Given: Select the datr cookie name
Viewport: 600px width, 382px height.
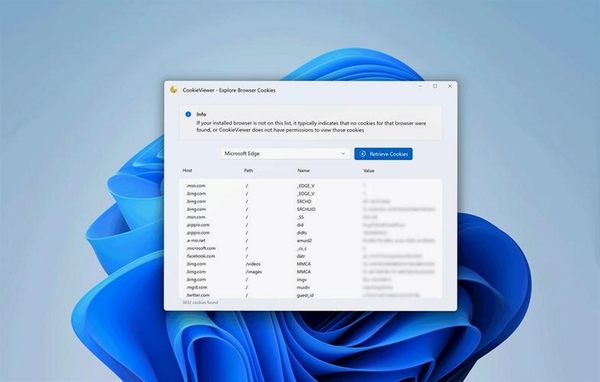Looking at the screenshot, I should point(301,256).
